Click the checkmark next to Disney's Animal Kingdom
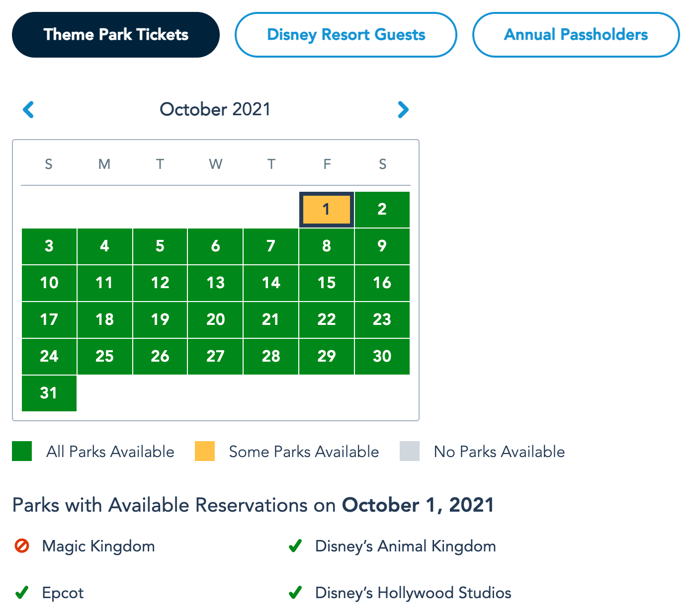The image size is (696, 616). pos(295,546)
